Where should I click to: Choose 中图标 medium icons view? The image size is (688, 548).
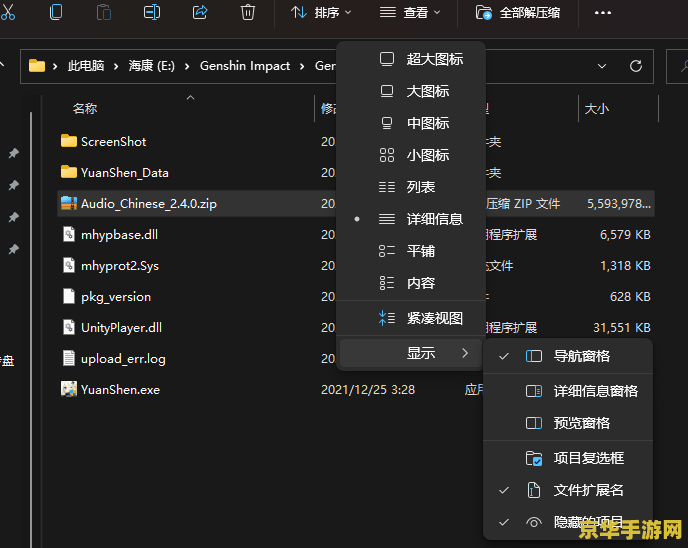tap(411, 123)
